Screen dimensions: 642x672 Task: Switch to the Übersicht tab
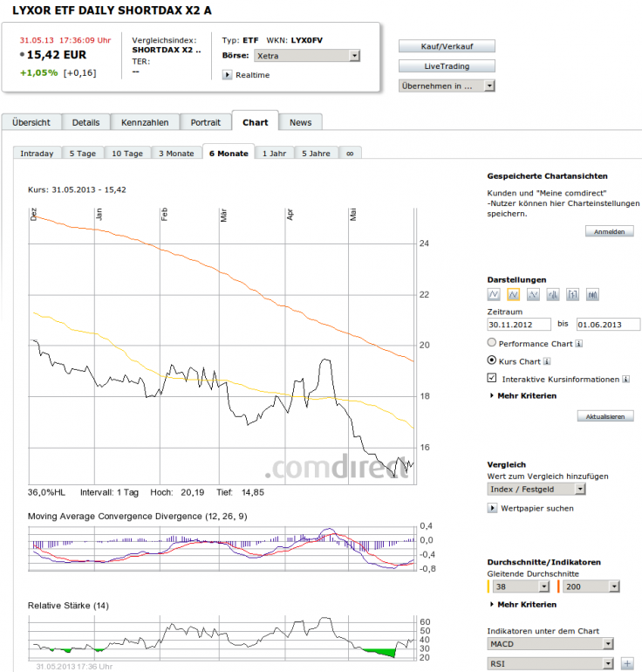(x=31, y=122)
